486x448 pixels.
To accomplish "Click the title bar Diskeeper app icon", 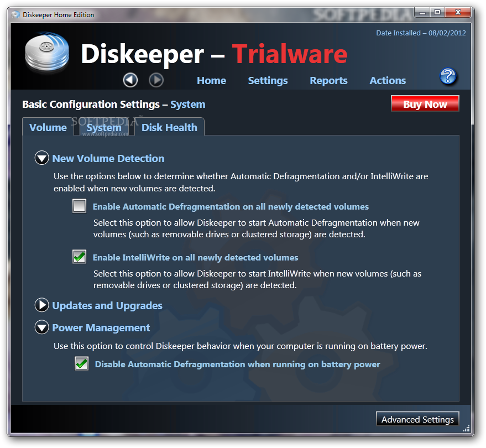I will tap(15, 14).
